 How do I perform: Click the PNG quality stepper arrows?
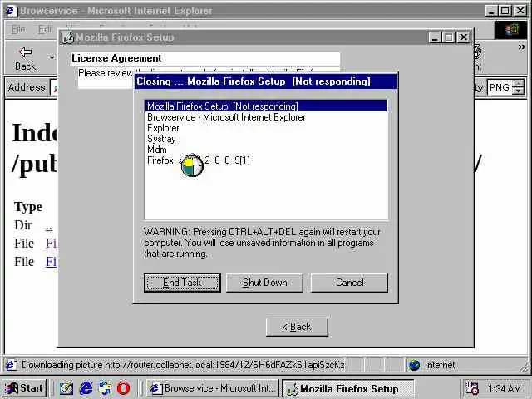(x=519, y=87)
